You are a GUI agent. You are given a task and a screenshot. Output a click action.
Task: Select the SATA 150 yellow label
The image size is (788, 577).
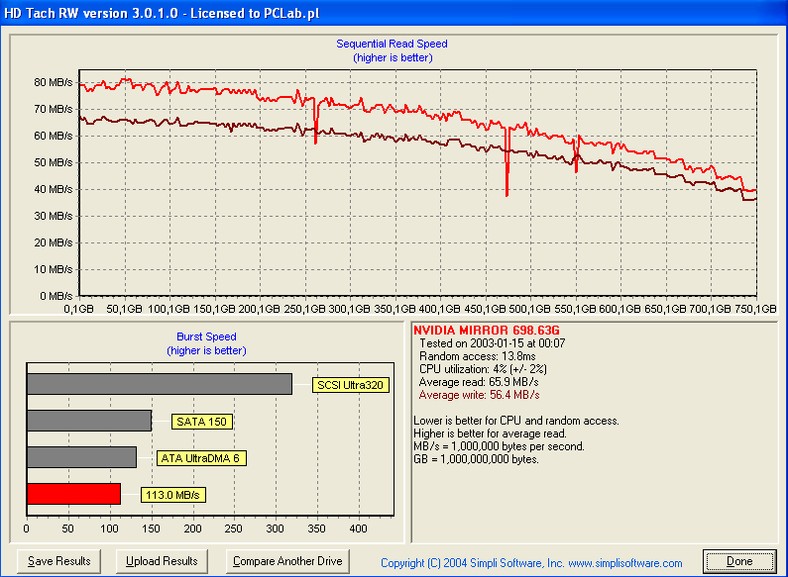pos(201,421)
